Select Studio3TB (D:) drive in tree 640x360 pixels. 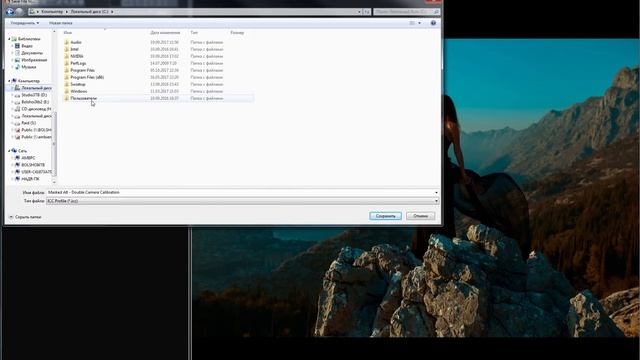34,95
